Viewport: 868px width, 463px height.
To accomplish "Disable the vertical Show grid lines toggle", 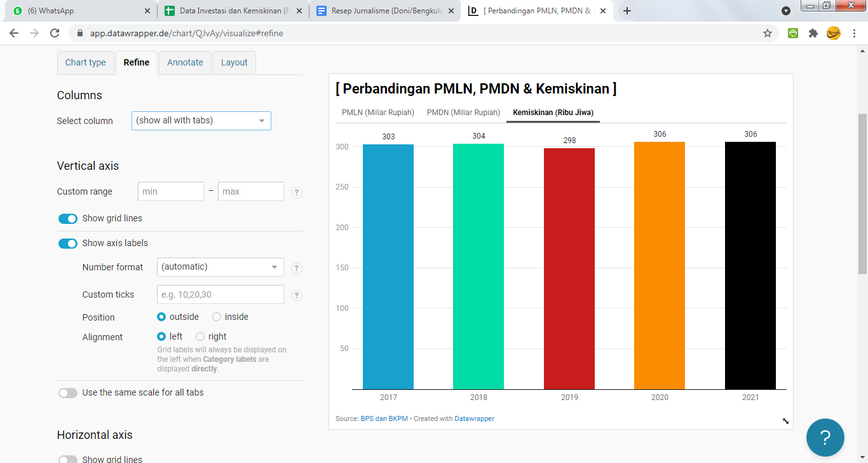I will pos(68,219).
